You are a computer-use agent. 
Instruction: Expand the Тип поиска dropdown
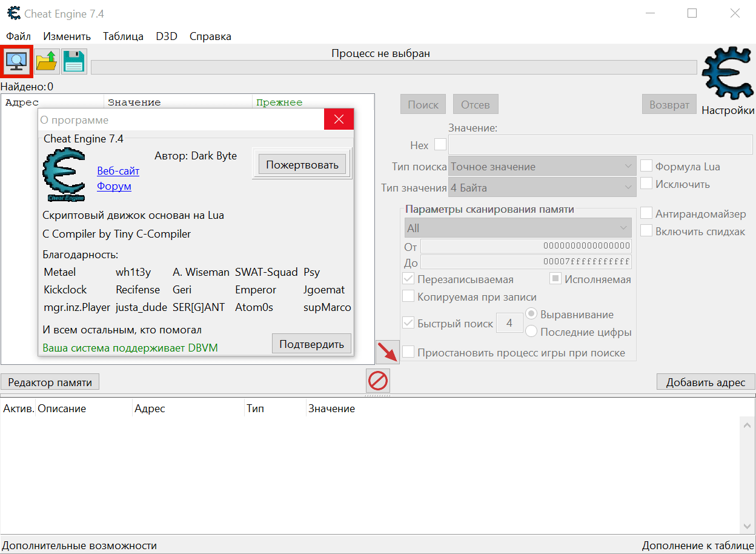(x=542, y=167)
